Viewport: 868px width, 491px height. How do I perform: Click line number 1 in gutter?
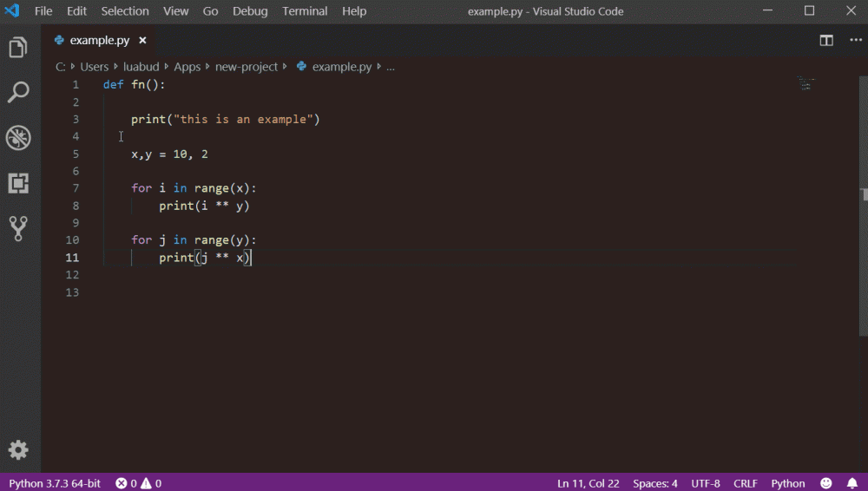76,85
